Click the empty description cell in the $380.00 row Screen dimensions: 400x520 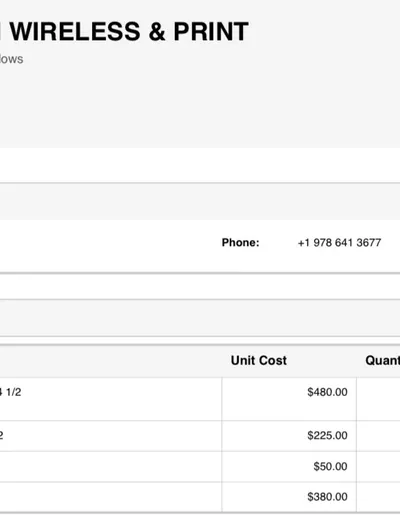111,497
